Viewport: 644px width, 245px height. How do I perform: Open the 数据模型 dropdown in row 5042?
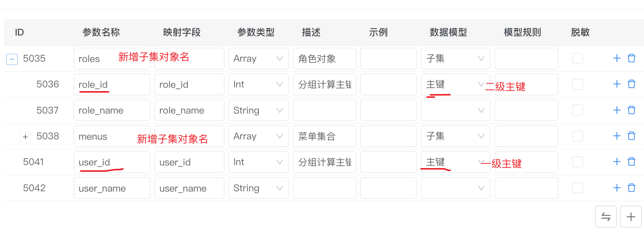(455, 188)
